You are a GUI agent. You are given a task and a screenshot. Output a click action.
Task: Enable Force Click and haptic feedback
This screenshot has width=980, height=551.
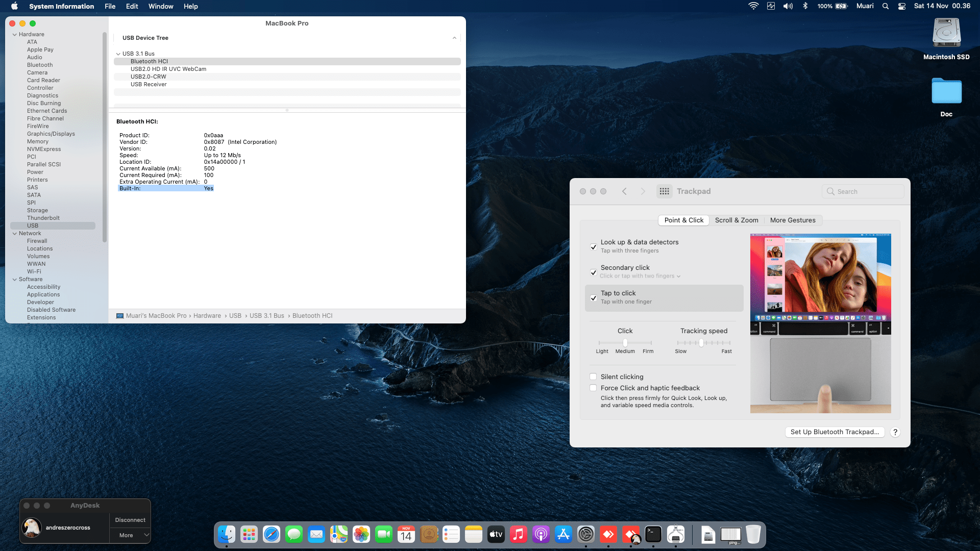pos(593,388)
